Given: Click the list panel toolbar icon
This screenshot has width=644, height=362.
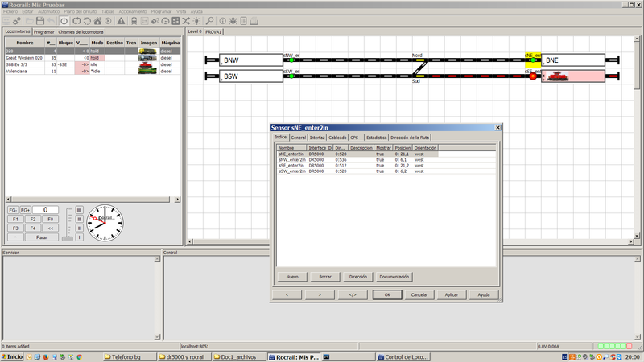Looking at the screenshot, I should (145, 21).
